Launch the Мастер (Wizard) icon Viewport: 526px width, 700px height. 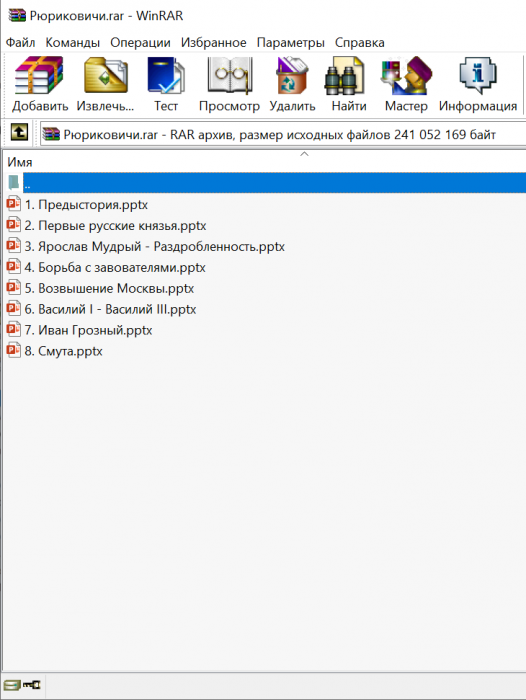pyautogui.click(x=406, y=76)
